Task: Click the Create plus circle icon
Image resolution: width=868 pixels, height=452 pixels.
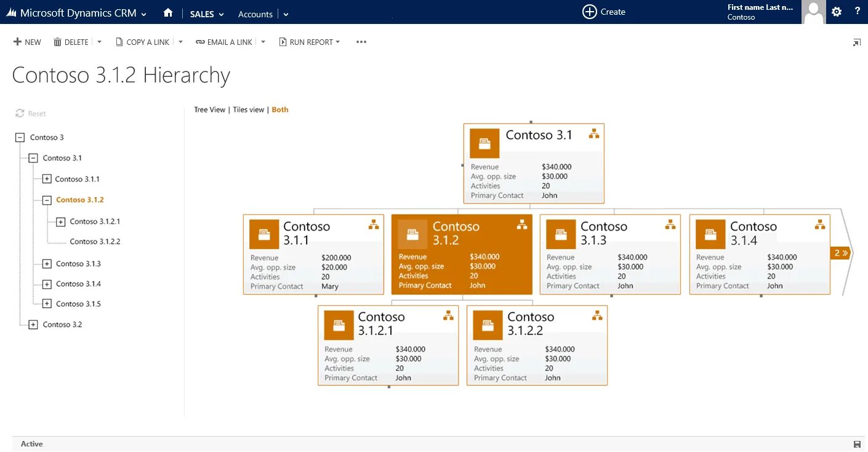Action: pos(590,12)
